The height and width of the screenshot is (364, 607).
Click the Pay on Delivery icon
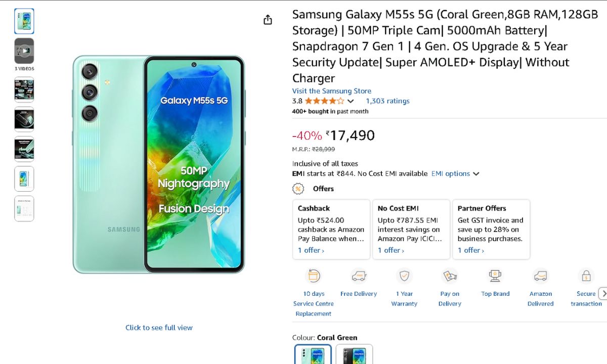pos(450,276)
